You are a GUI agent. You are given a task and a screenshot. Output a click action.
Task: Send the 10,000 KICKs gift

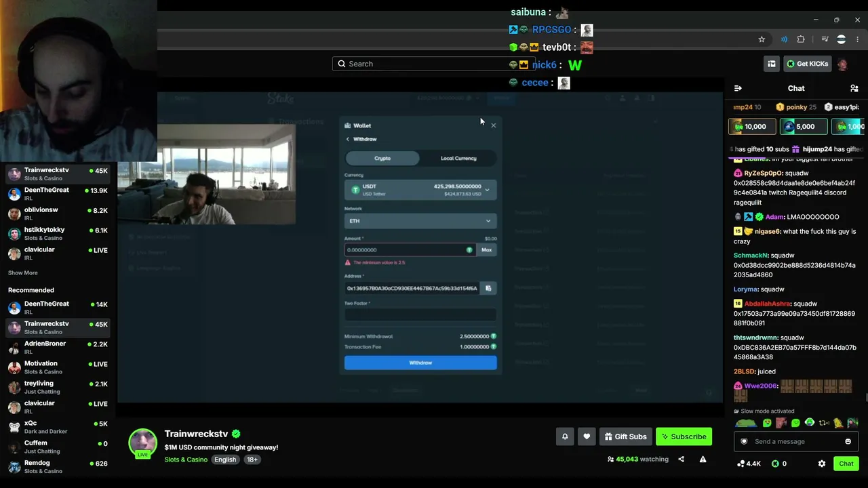pyautogui.click(x=751, y=127)
